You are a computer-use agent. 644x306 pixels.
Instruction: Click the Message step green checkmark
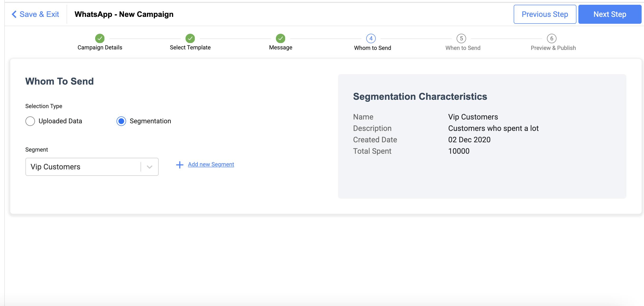click(280, 38)
